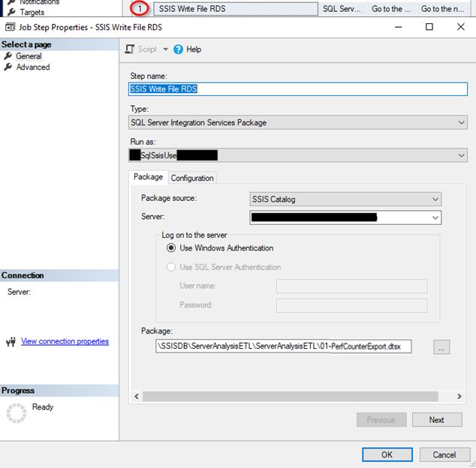Switch to the Package tab
The image size is (476, 468).
[x=148, y=177]
